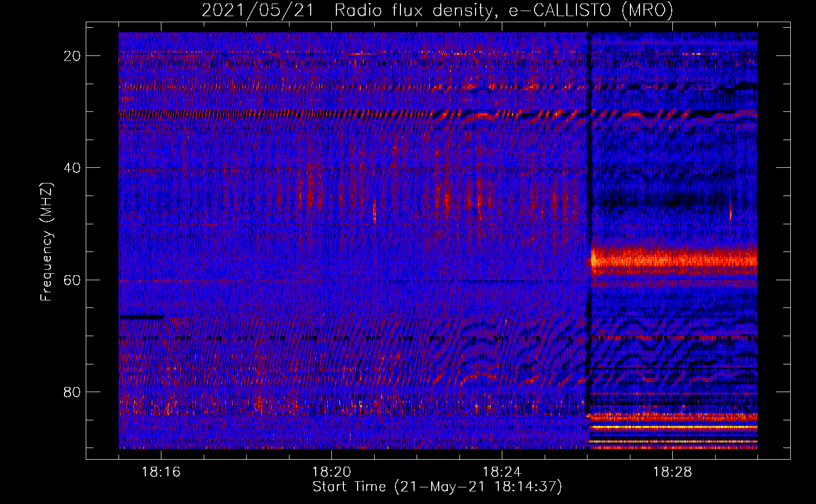Click the "Start Time (21-May-21 18:14:37)" x-axis label
Image resolution: width=816 pixels, height=504 pixels.
(x=437, y=487)
